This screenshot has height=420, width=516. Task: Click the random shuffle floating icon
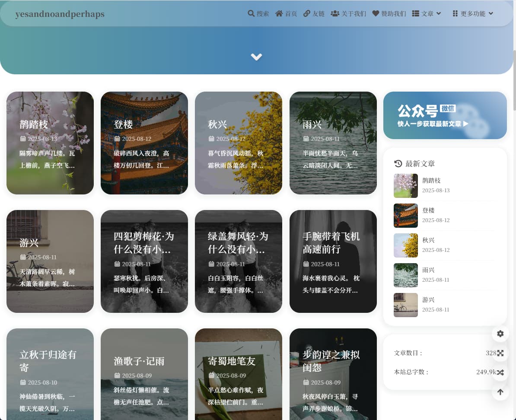pos(500,372)
